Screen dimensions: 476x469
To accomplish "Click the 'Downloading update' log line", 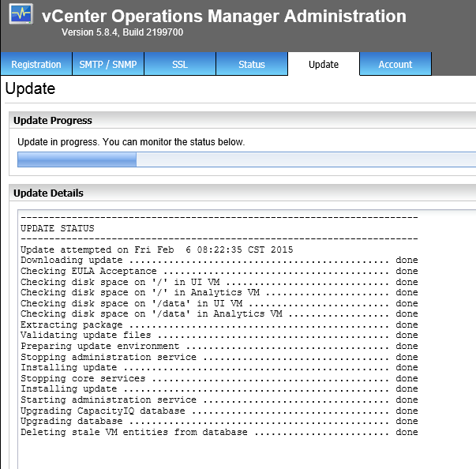I will [x=219, y=260].
